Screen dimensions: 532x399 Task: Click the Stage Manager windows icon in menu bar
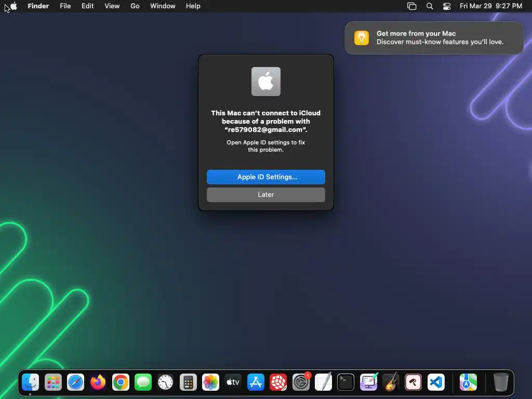411,6
